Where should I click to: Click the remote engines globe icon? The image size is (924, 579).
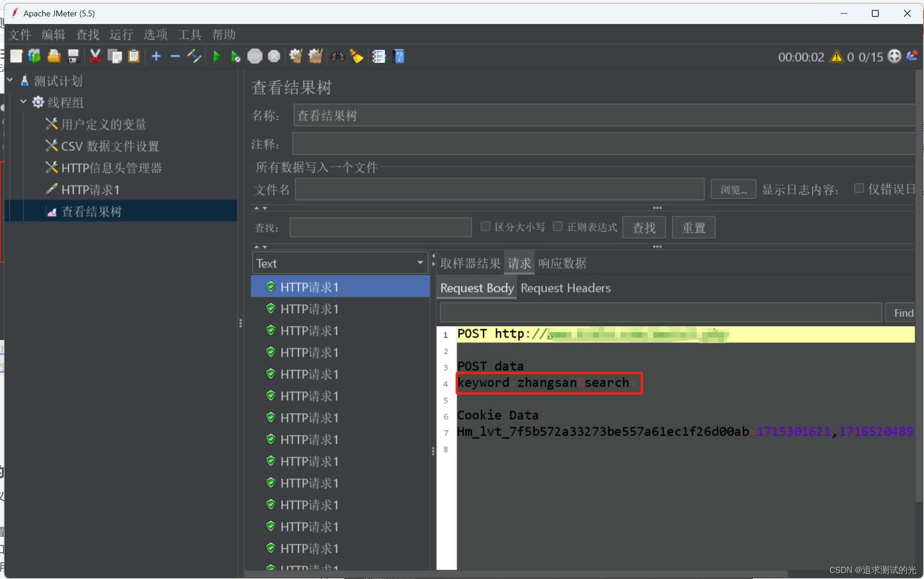point(895,56)
